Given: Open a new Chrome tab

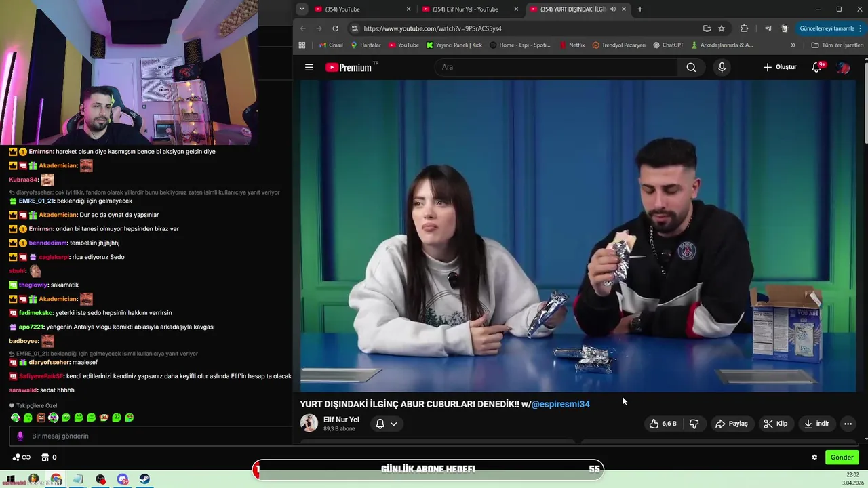Looking at the screenshot, I should click(x=639, y=9).
